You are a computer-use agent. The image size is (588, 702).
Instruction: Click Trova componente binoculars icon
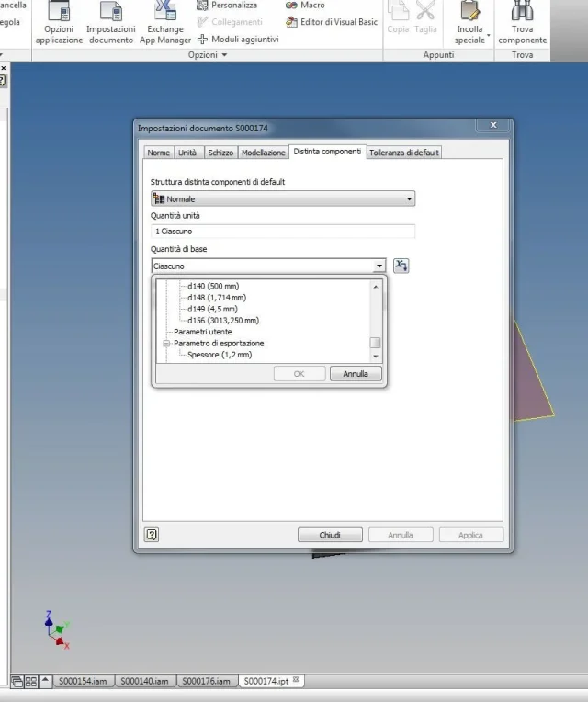point(522,11)
